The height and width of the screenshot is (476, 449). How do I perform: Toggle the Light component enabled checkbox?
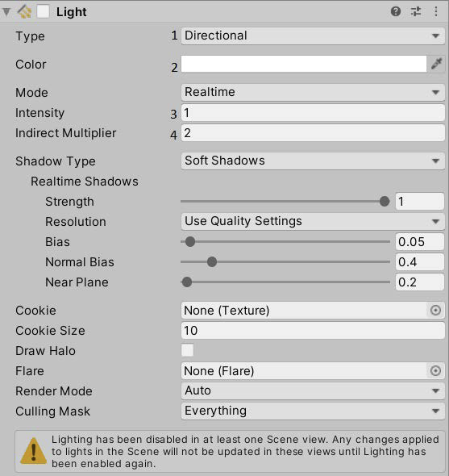43,12
